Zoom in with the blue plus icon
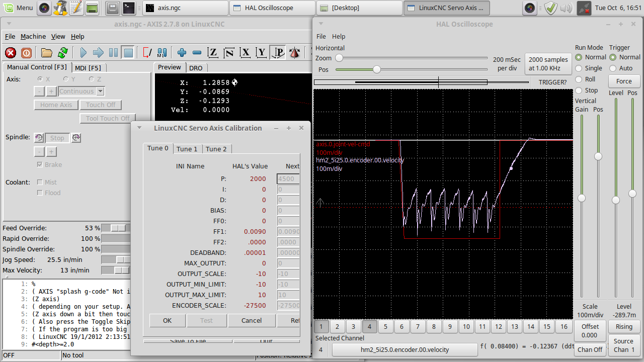The width and height of the screenshot is (644, 362). pos(182,52)
